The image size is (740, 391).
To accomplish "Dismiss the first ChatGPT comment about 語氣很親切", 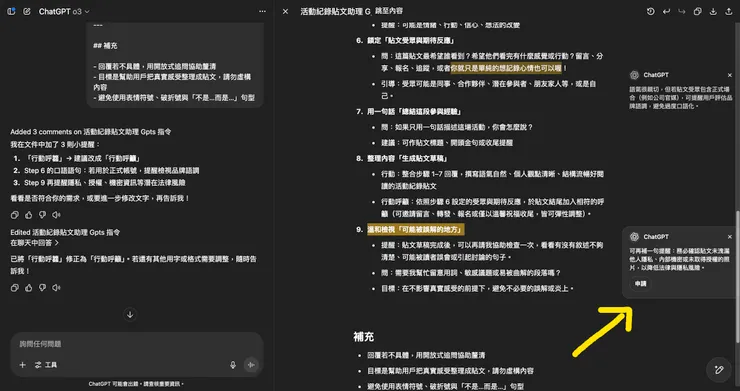I will (730, 75).
